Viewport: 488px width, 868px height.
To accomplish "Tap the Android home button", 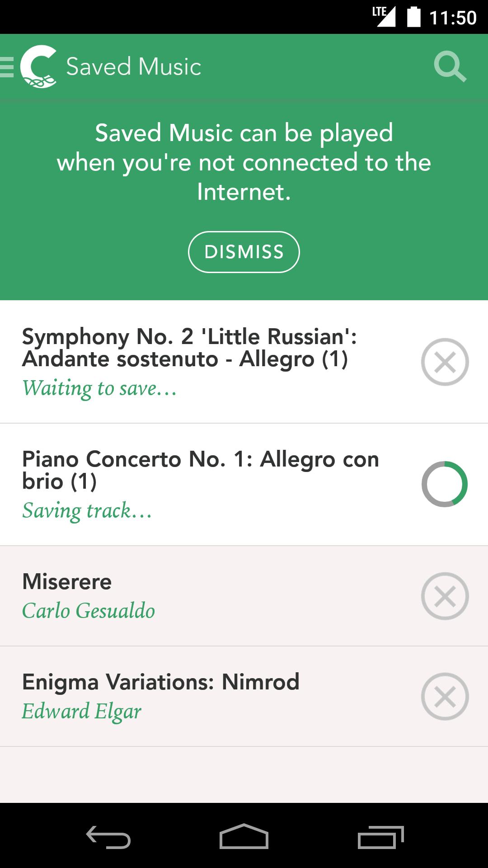I will (244, 836).
